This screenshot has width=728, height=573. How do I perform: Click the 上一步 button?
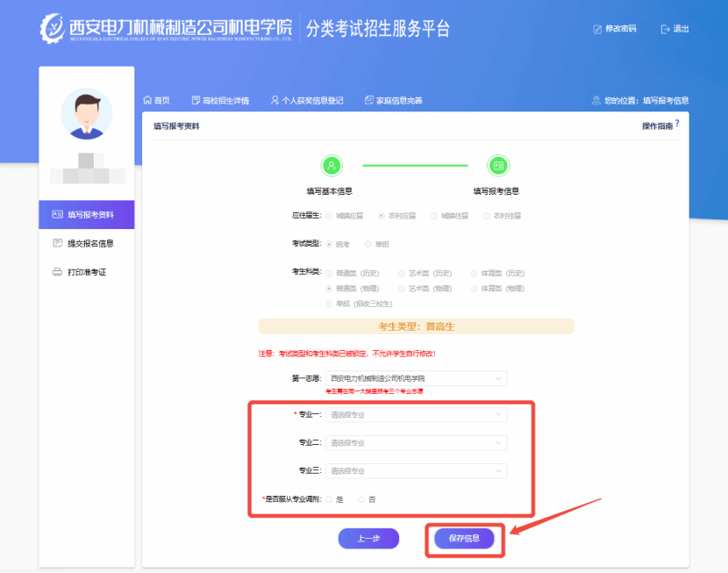pyautogui.click(x=368, y=539)
